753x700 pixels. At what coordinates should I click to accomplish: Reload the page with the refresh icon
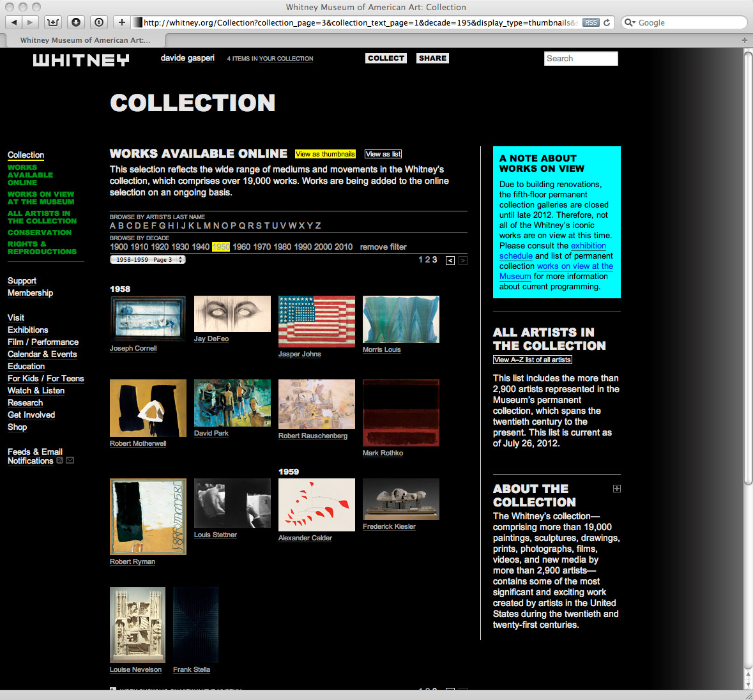(x=607, y=22)
